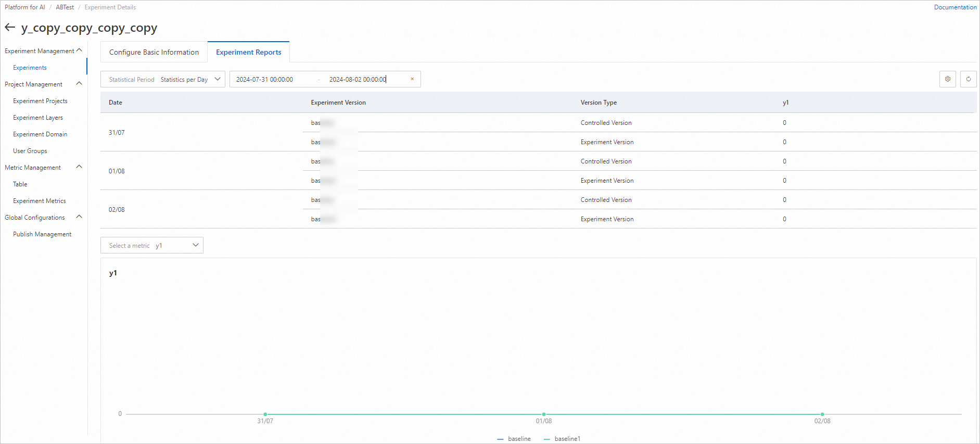The height and width of the screenshot is (444, 980).
Task: Click Experiment Version type in the 31/07 row
Action: pyautogui.click(x=607, y=142)
